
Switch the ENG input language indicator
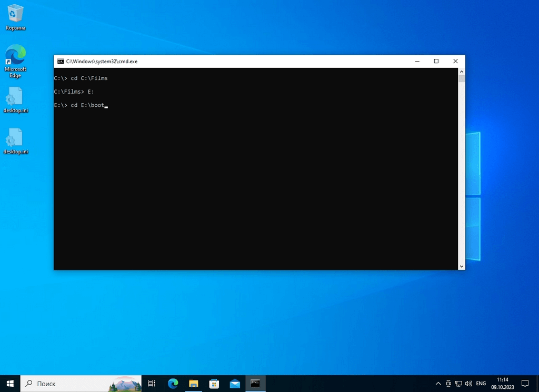481,384
